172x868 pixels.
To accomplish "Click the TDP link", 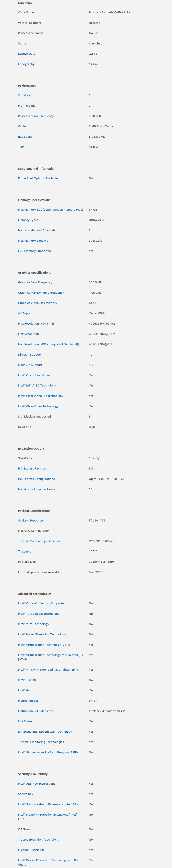I will coord(21,147).
